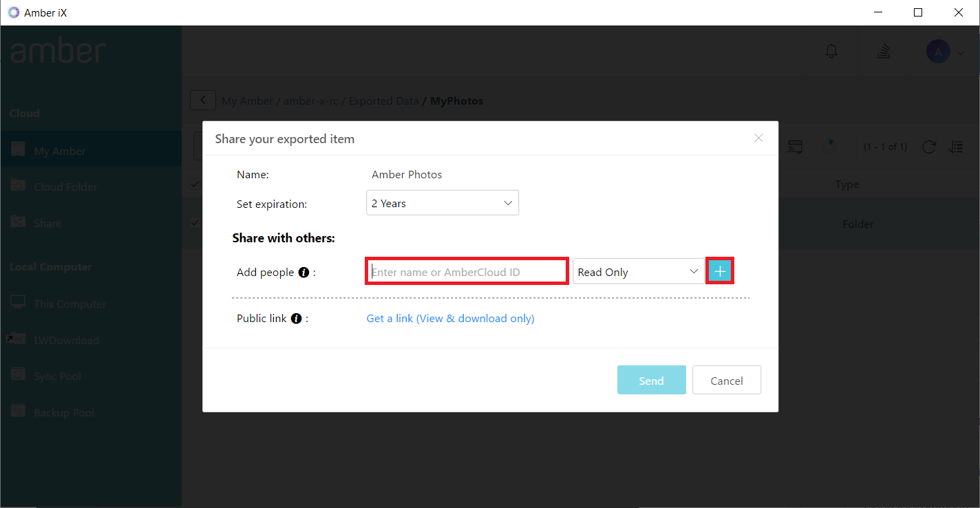Focus the Enter name or AmberCloud ID field

[x=467, y=272]
